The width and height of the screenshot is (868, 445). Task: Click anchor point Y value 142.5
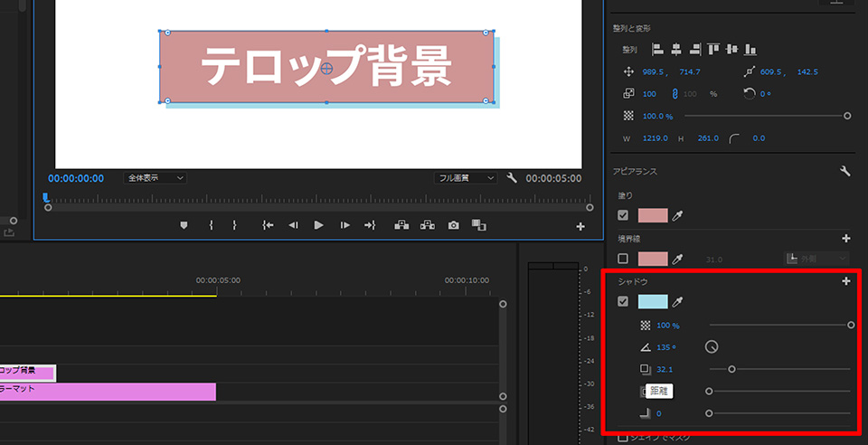pos(807,72)
